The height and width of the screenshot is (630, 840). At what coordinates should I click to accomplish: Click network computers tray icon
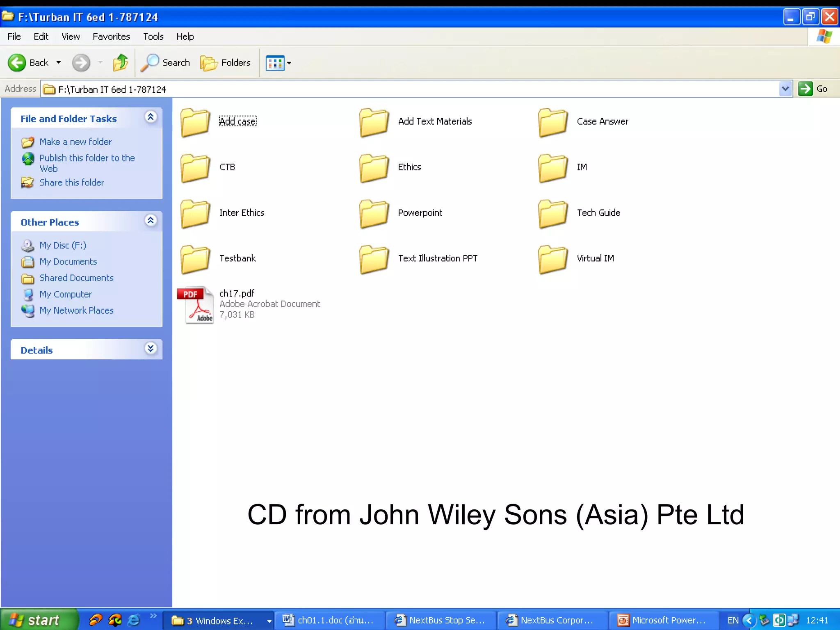793,620
